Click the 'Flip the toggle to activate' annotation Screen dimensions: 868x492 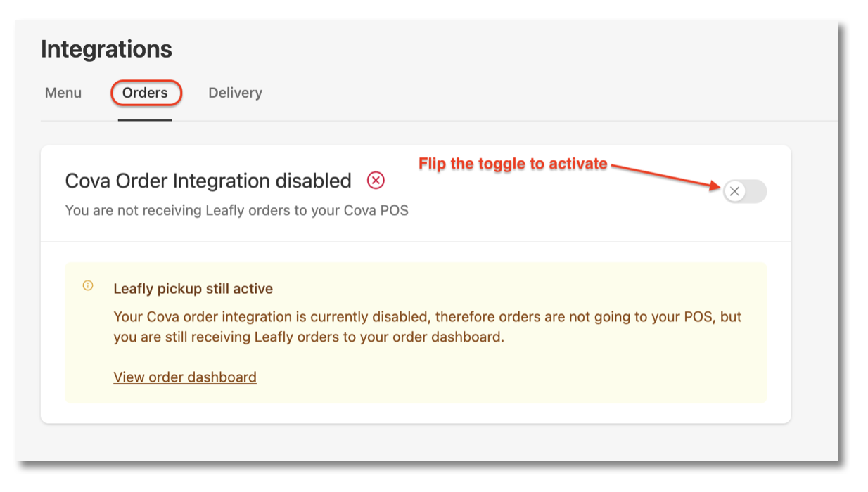(513, 164)
